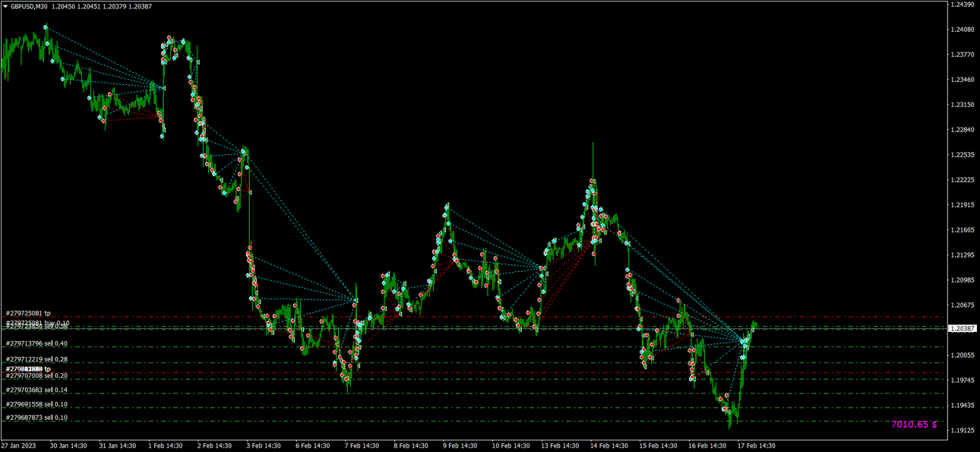Select order label #279703683 sell 0.14
The image size is (980, 452).
[x=36, y=390]
